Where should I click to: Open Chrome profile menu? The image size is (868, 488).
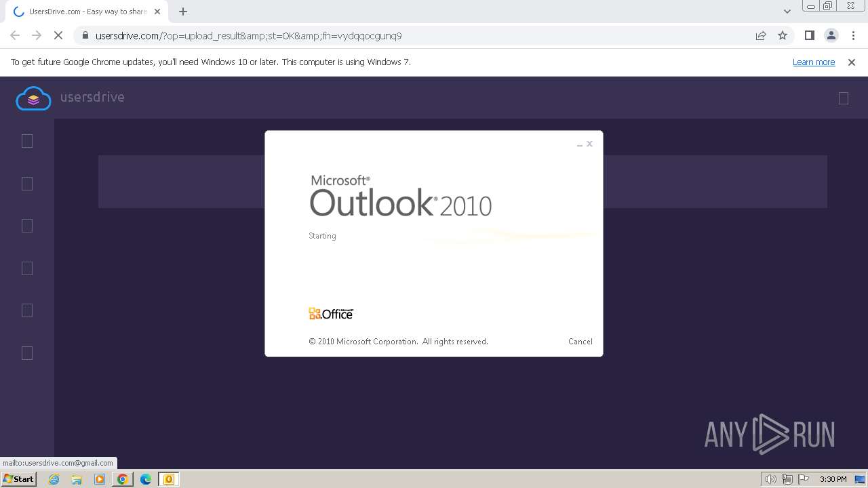831,36
